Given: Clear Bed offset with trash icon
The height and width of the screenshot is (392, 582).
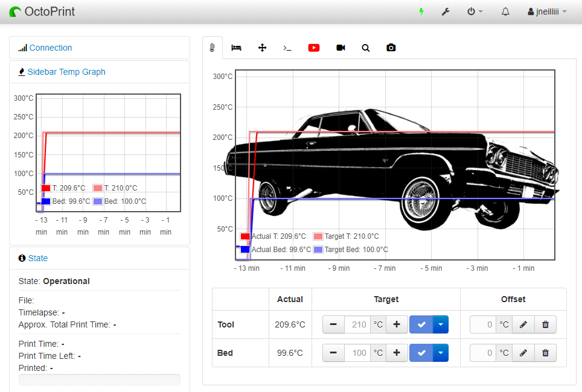Looking at the screenshot, I should point(545,353).
